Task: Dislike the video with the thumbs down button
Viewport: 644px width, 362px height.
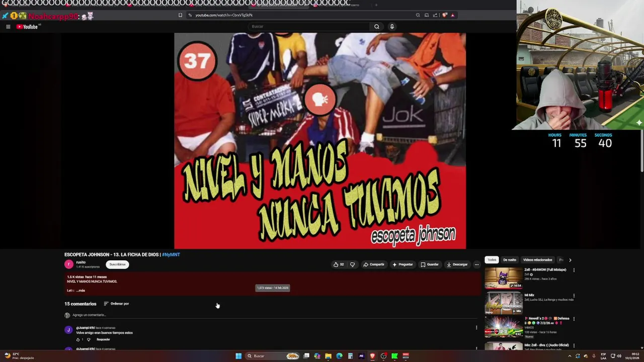Action: 352,264
